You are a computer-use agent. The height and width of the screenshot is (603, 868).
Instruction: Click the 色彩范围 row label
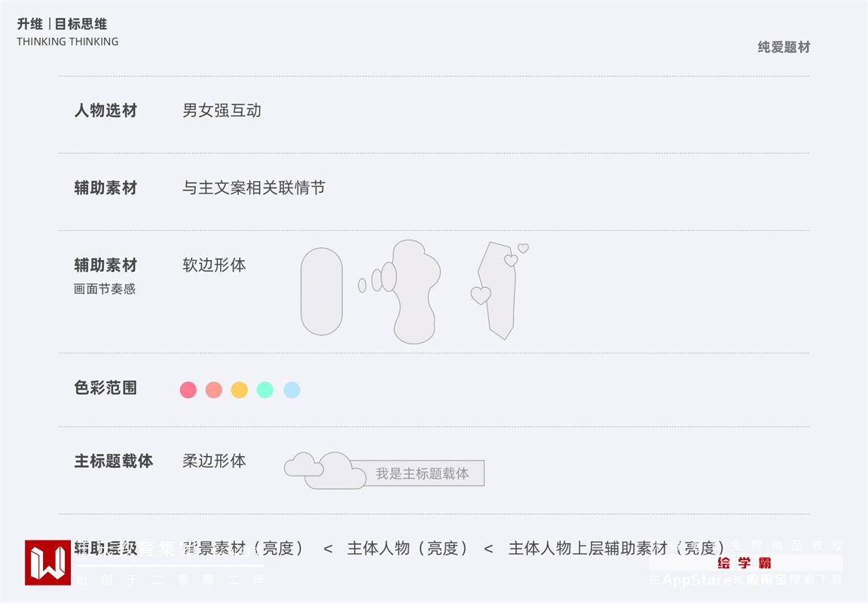pos(105,388)
